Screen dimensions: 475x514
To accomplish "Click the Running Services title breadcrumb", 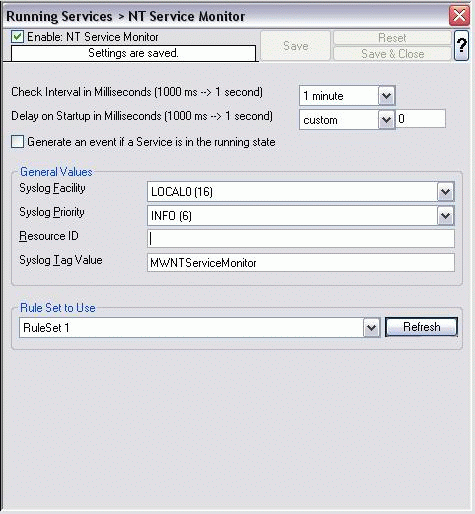I will tap(59, 16).
